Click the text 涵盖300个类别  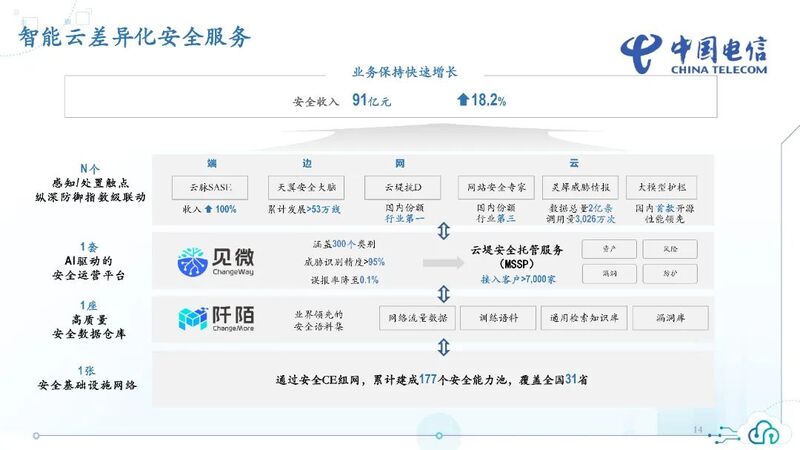tap(344, 244)
